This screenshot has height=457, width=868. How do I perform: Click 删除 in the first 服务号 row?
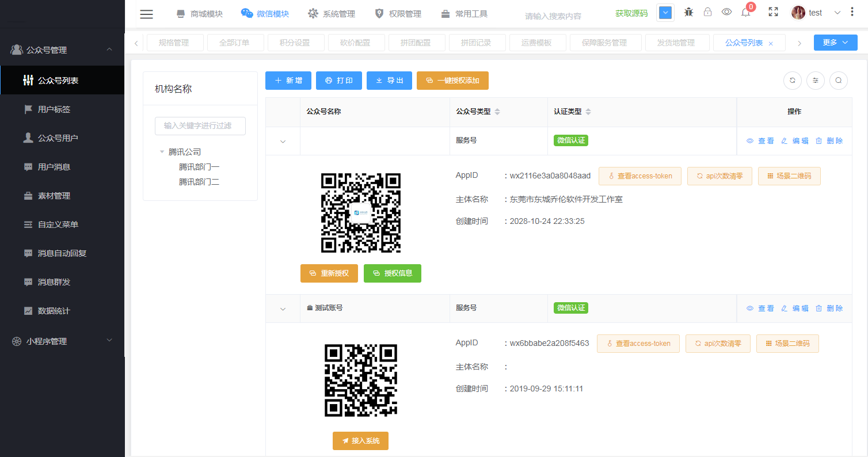(x=829, y=141)
